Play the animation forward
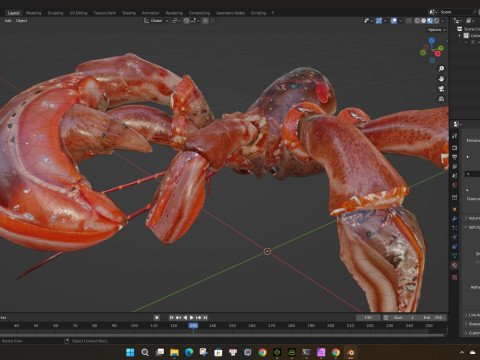This screenshot has width=480, height=360. (192, 318)
